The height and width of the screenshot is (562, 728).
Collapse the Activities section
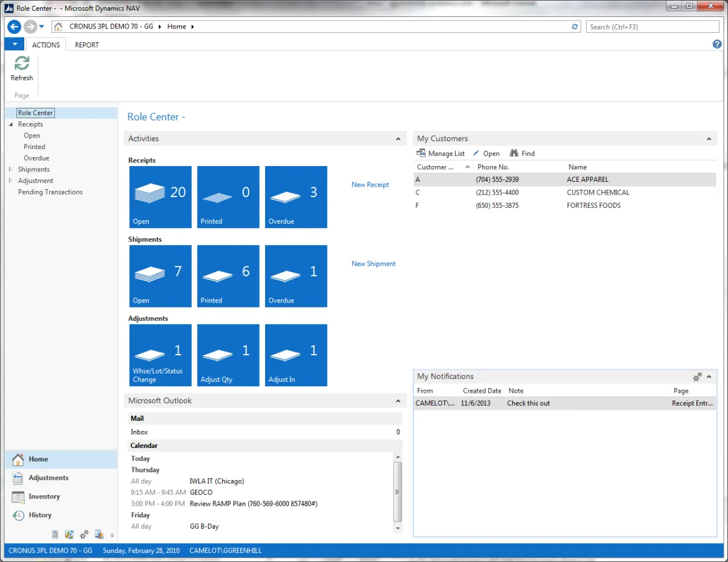click(398, 139)
